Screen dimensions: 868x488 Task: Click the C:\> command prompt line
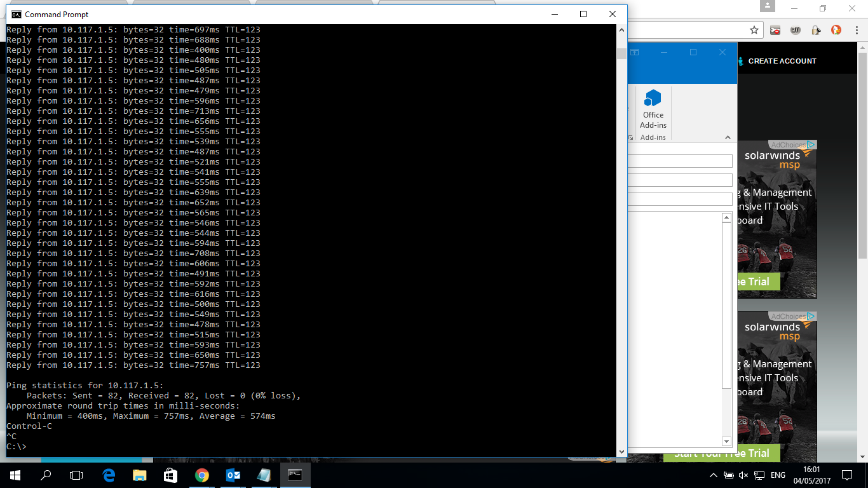17,447
